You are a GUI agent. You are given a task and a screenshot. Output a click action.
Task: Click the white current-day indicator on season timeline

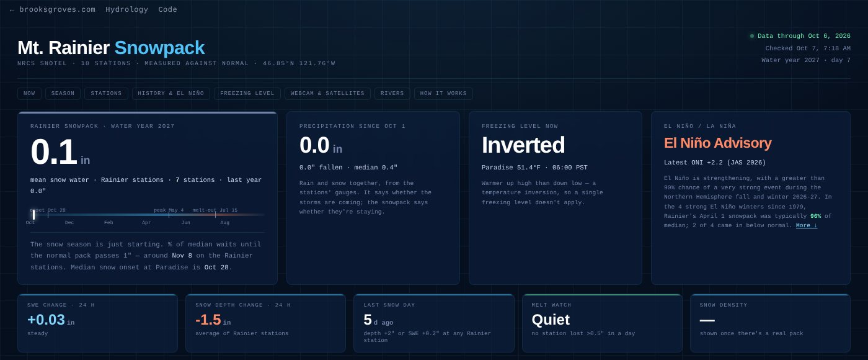pos(33,214)
